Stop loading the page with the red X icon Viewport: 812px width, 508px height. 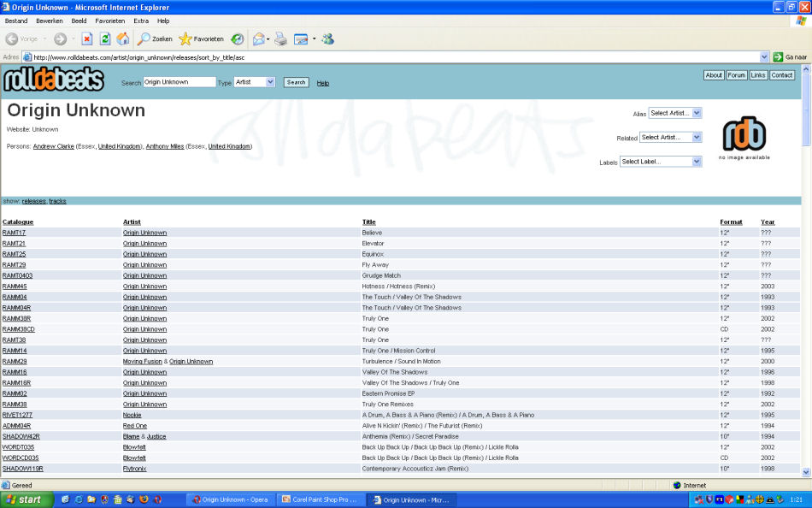87,38
